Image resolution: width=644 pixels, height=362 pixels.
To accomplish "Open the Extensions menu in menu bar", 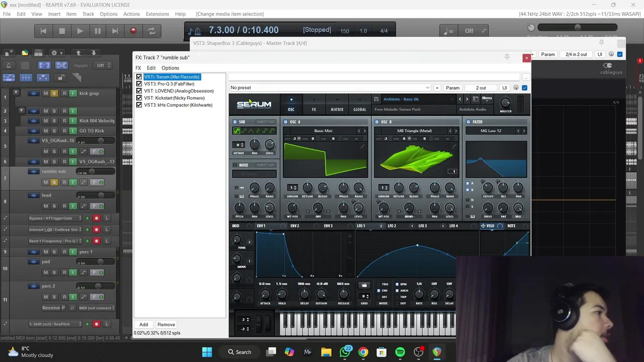I will click(x=157, y=14).
